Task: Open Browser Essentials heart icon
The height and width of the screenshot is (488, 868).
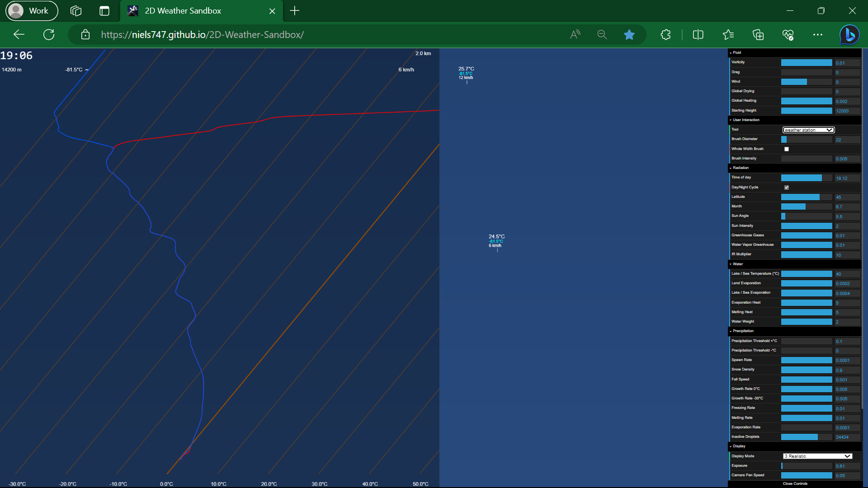Action: pyautogui.click(x=788, y=35)
